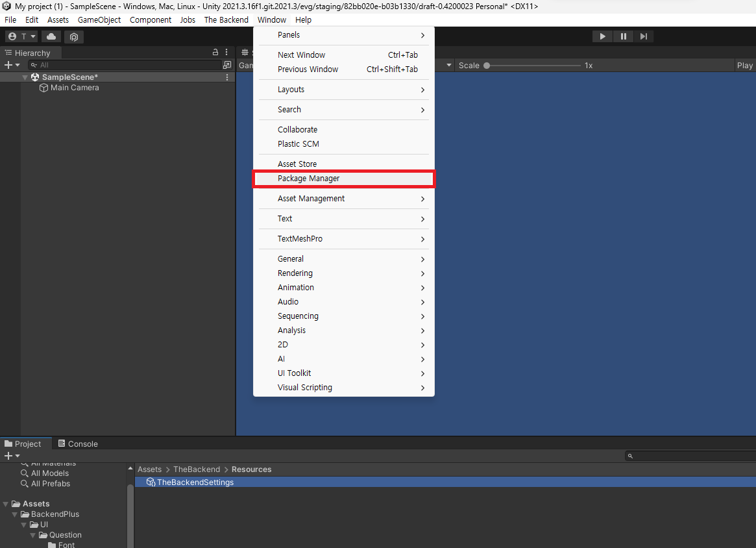Open the Hierarchy panel kebab menu
The width and height of the screenshot is (756, 548).
pos(226,52)
